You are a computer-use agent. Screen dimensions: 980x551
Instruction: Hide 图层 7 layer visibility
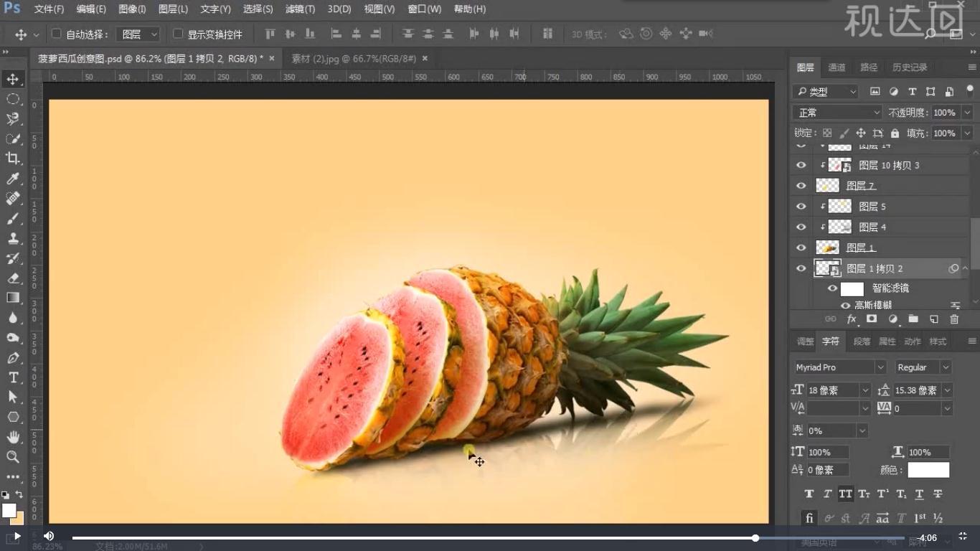pyautogui.click(x=801, y=186)
